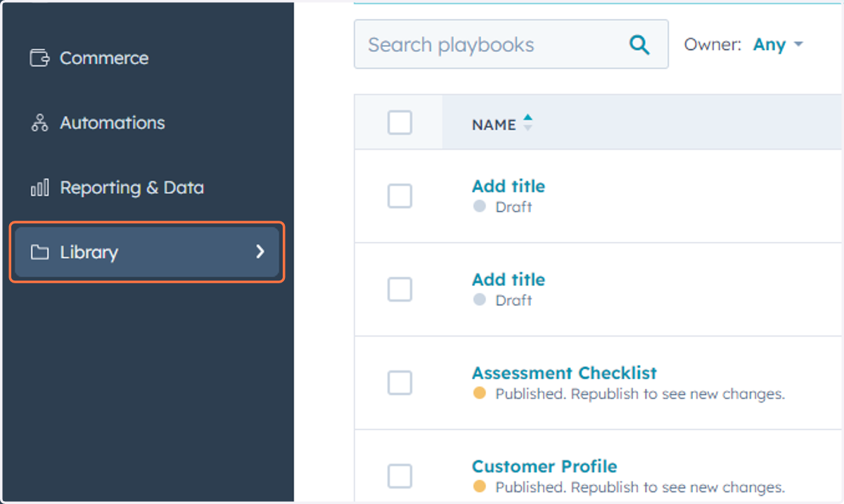The width and height of the screenshot is (844, 504).
Task: Check the first Add title draft row
Action: 399,196
